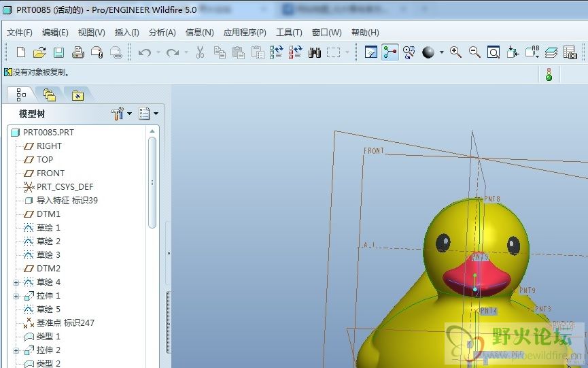Open the saved view list icon

coord(532,52)
